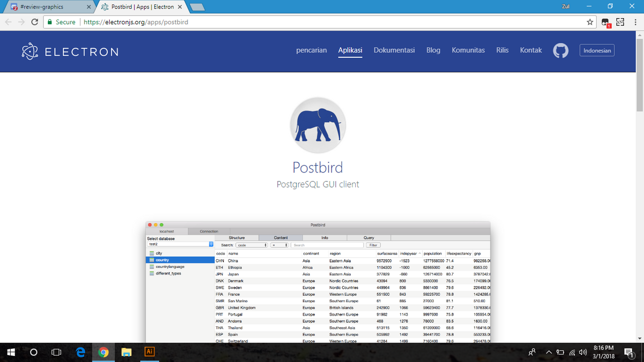Click the browser forward arrow
The height and width of the screenshot is (362, 644).
pos(22,22)
